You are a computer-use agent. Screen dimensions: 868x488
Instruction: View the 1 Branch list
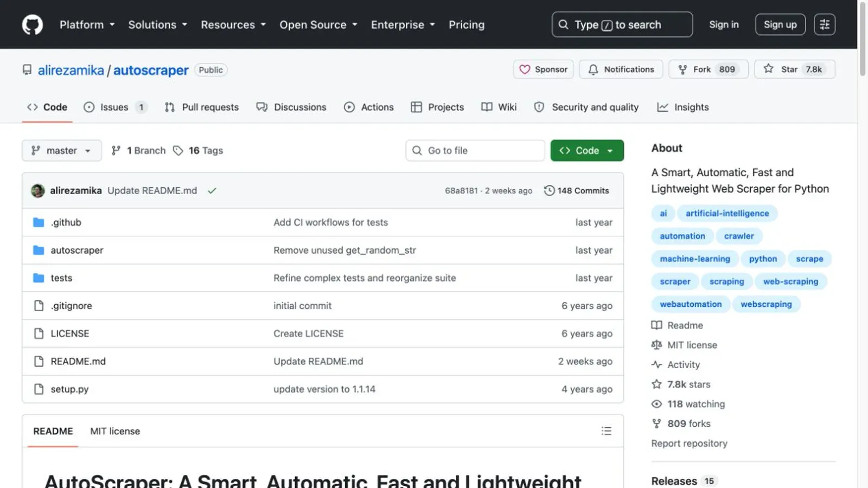pyautogui.click(x=138, y=151)
